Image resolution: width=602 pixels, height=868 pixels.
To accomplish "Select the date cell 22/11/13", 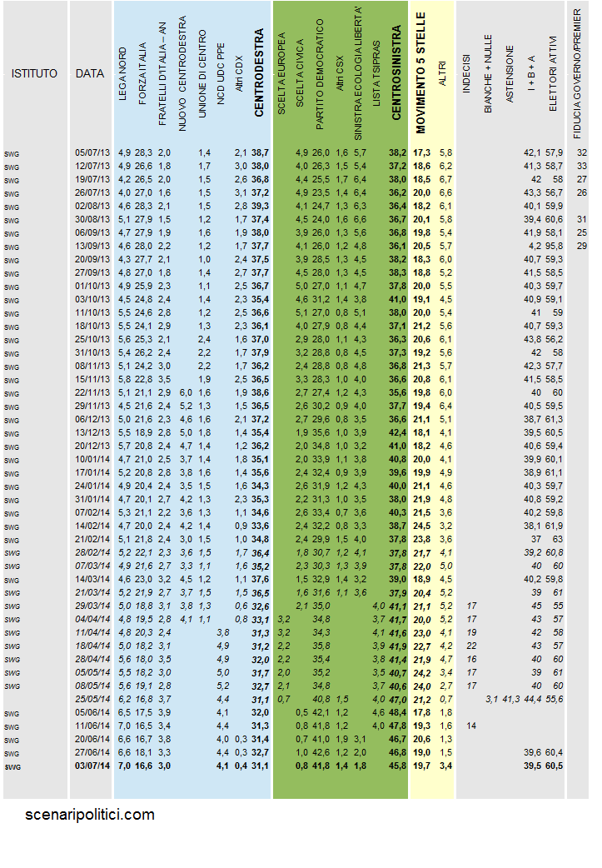I will point(92,392).
